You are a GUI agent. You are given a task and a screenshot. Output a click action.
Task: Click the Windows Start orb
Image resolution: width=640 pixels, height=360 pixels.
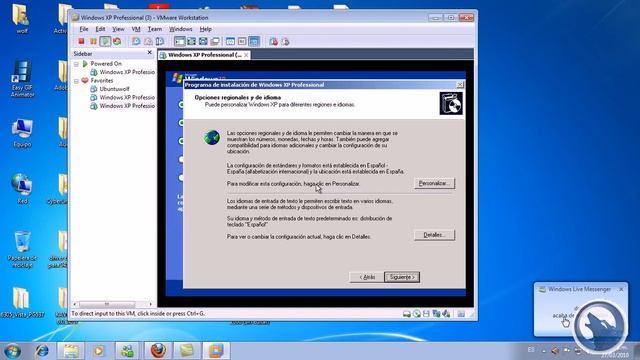13,351
